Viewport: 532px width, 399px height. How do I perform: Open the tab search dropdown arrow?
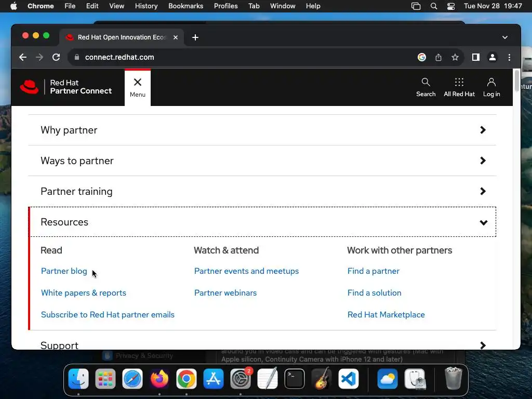coord(505,37)
